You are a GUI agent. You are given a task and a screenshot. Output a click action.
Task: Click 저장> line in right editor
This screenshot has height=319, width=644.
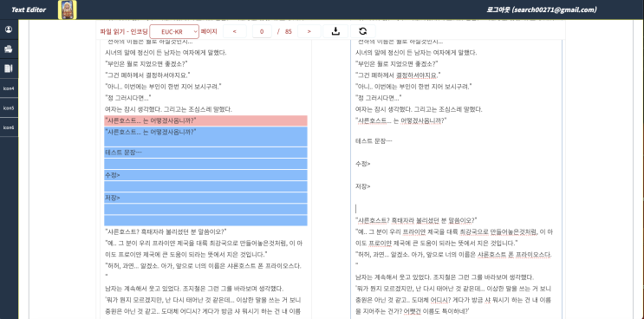(x=362, y=186)
